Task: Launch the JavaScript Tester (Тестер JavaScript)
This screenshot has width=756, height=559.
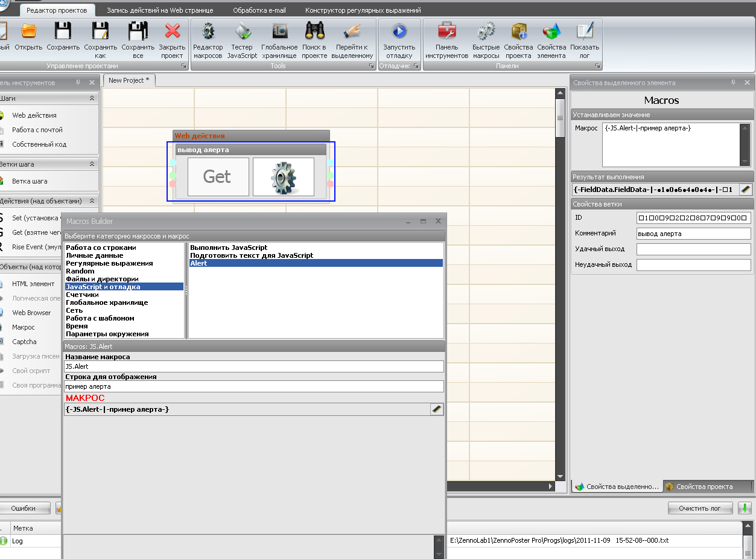Action: (242, 40)
